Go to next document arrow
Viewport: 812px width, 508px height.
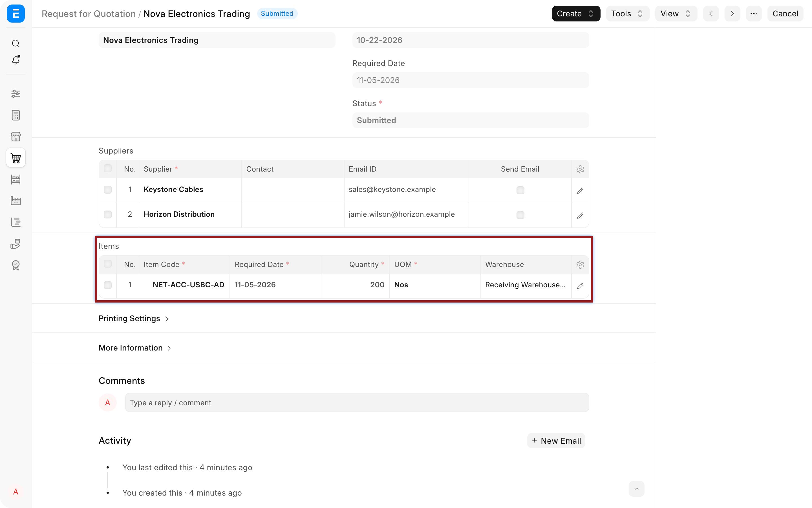(732, 14)
